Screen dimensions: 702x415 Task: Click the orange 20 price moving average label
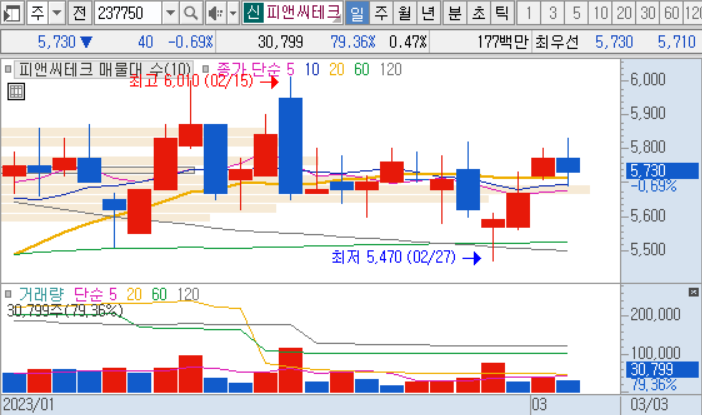[x=337, y=69]
